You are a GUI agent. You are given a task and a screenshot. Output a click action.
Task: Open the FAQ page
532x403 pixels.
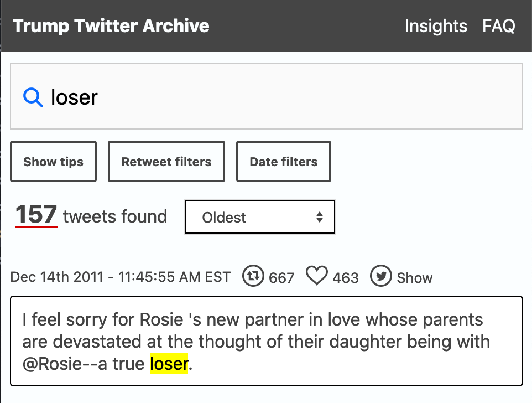(499, 26)
